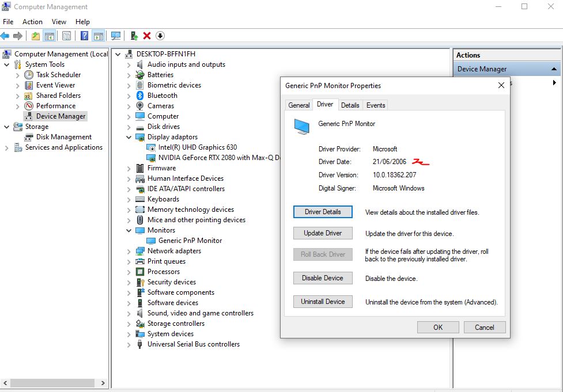Viewport: 563px width, 392px height.
Task: Click the red X Uninstall device icon
Action: (147, 36)
